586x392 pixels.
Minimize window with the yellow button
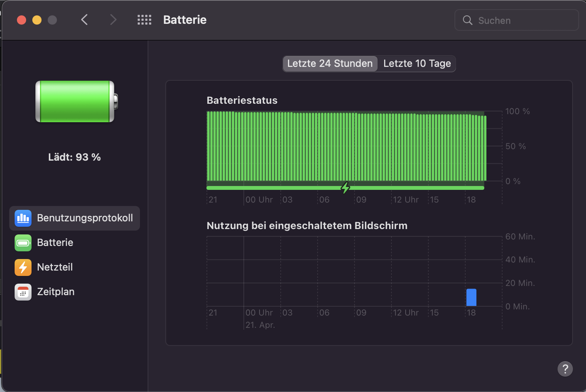pos(37,20)
